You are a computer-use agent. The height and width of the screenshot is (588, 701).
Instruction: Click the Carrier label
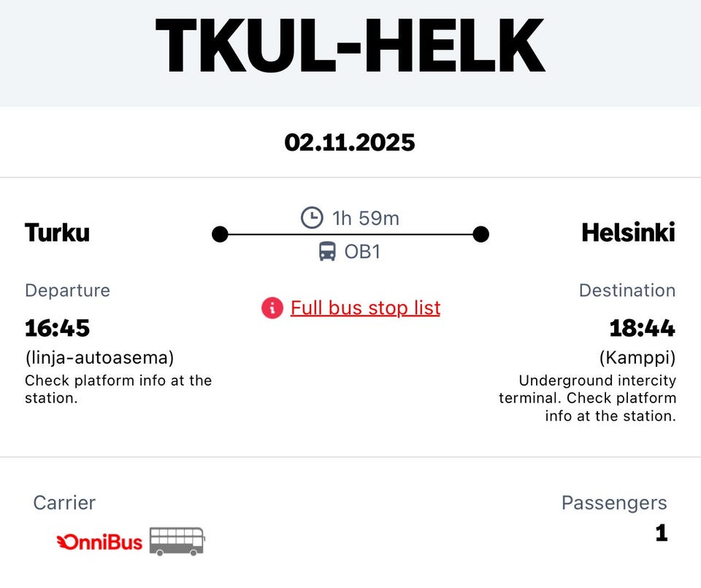point(64,503)
